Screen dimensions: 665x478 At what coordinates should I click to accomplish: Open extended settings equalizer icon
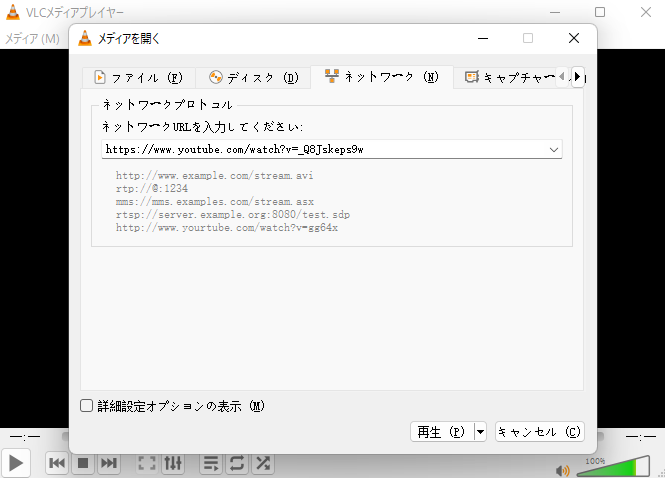173,463
